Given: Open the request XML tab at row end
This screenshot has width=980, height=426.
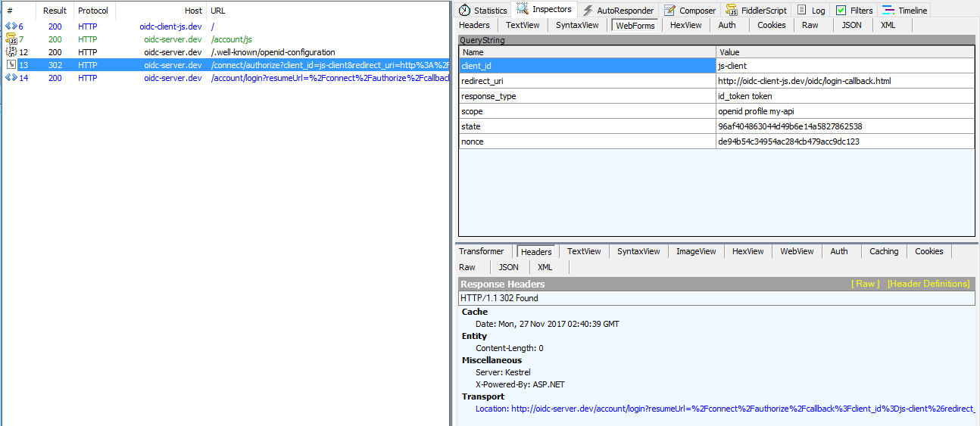Looking at the screenshot, I should (888, 25).
